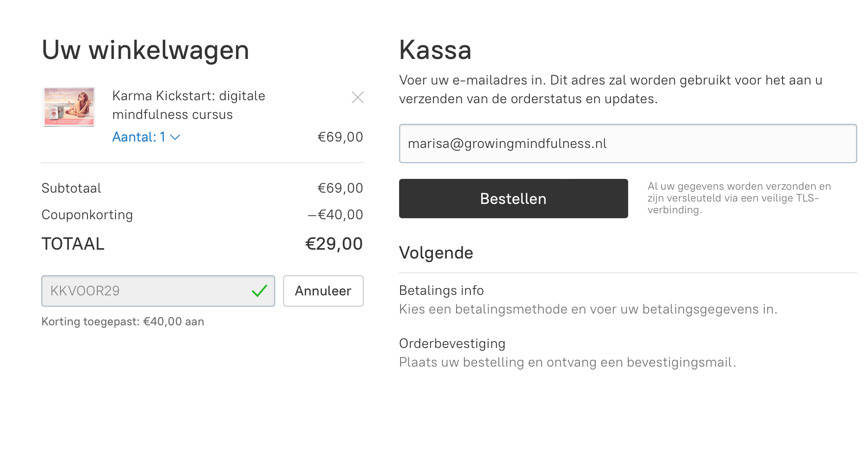
Task: Click the Couponkorting label
Action: click(x=87, y=215)
